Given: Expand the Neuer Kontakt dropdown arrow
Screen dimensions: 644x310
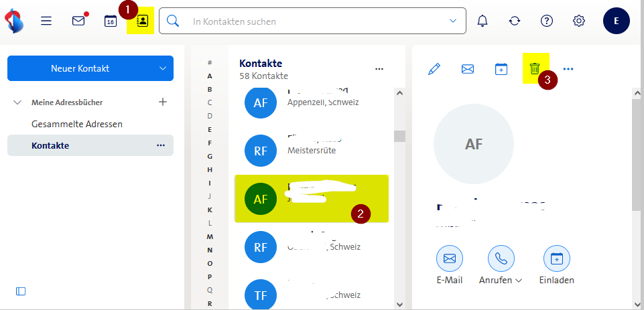Looking at the screenshot, I should coord(162,68).
